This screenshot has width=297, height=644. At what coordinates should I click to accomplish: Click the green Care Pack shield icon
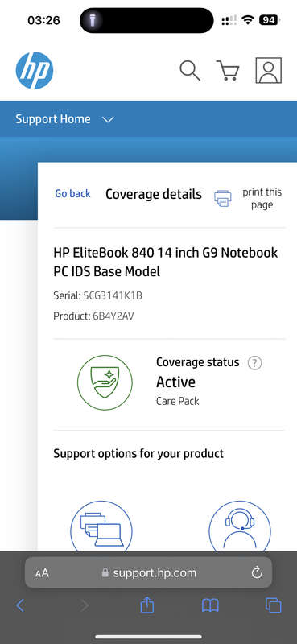[x=105, y=383]
